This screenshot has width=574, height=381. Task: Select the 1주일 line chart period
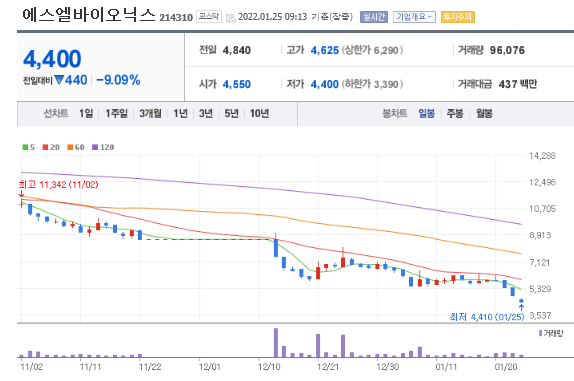pyautogui.click(x=116, y=113)
